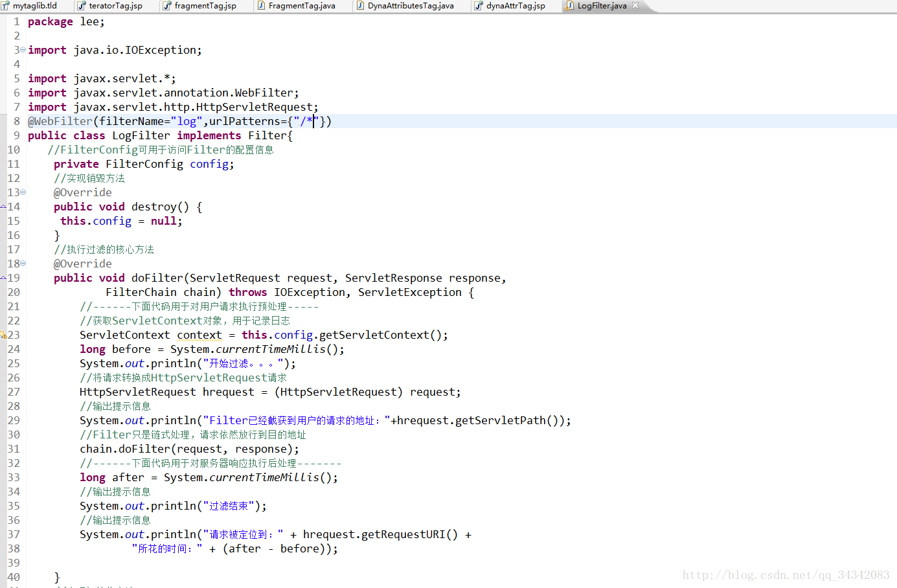The image size is (897, 588).
Task: Click 'implements' keyword on line 9
Action: (209, 136)
